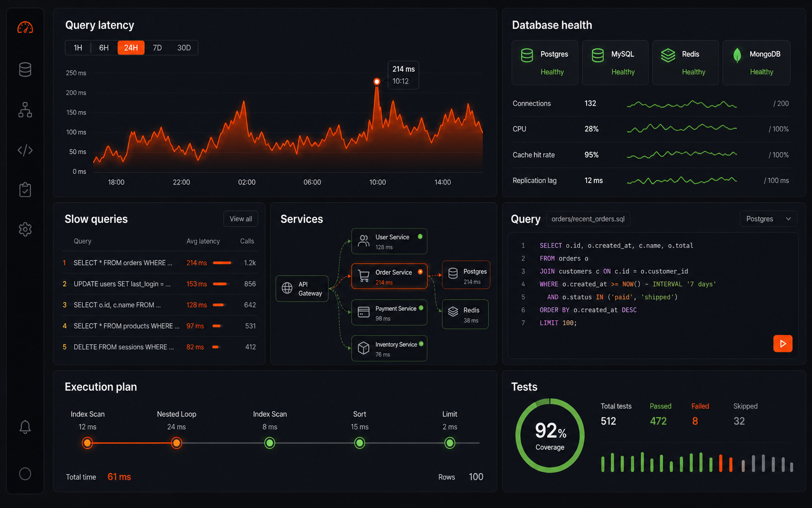Run the query with the play button

[x=783, y=344]
